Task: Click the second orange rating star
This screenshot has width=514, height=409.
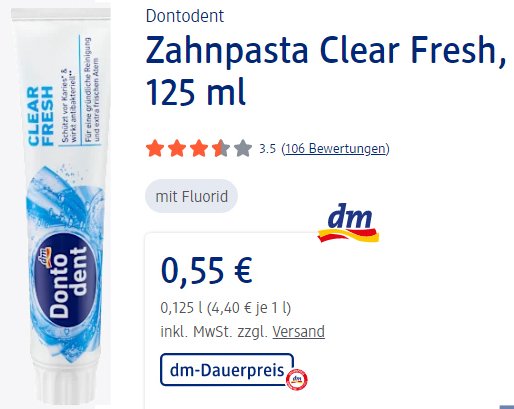Action: (177, 148)
